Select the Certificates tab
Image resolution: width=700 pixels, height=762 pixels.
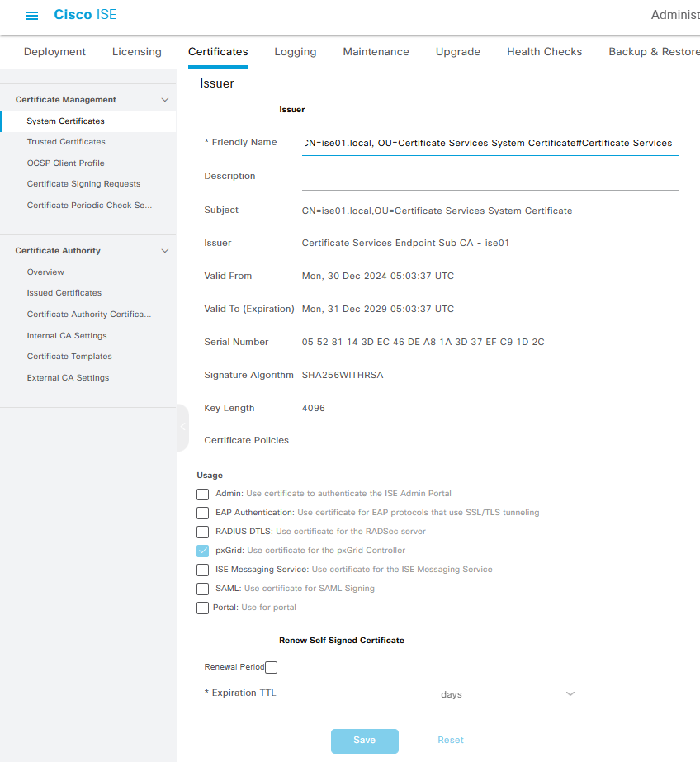click(x=218, y=51)
